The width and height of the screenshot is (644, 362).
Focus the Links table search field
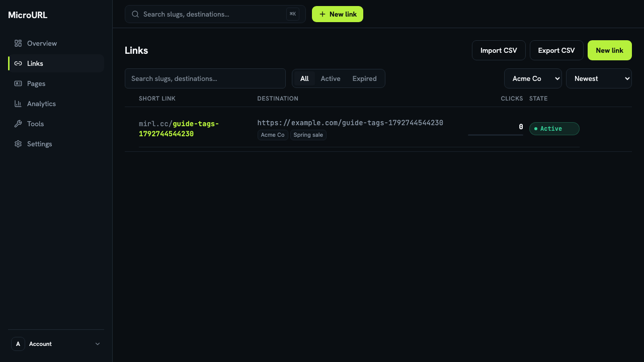205,78
